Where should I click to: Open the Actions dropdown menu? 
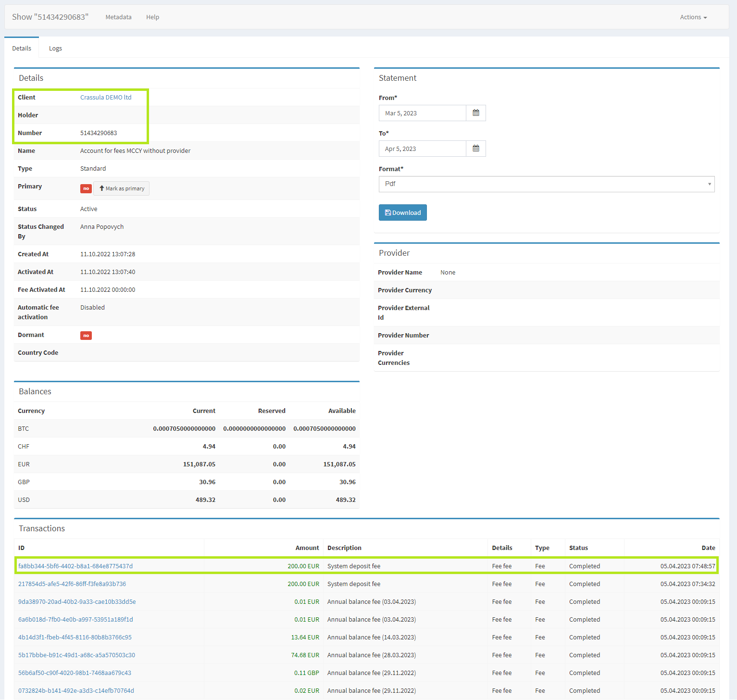point(693,17)
